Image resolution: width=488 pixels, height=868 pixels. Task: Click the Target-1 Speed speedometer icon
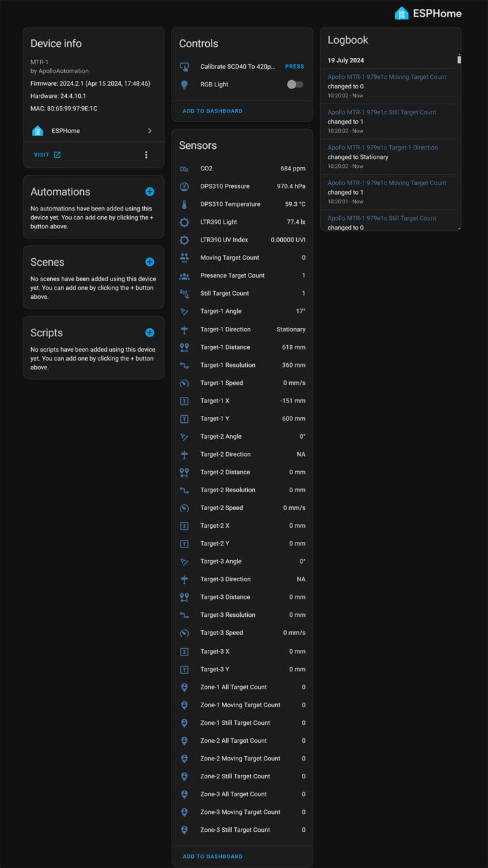pyautogui.click(x=184, y=383)
